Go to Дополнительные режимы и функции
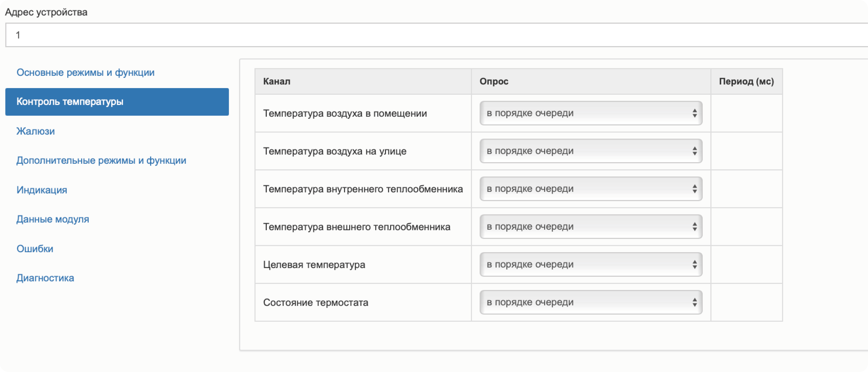The height and width of the screenshot is (372, 868). pos(101,160)
